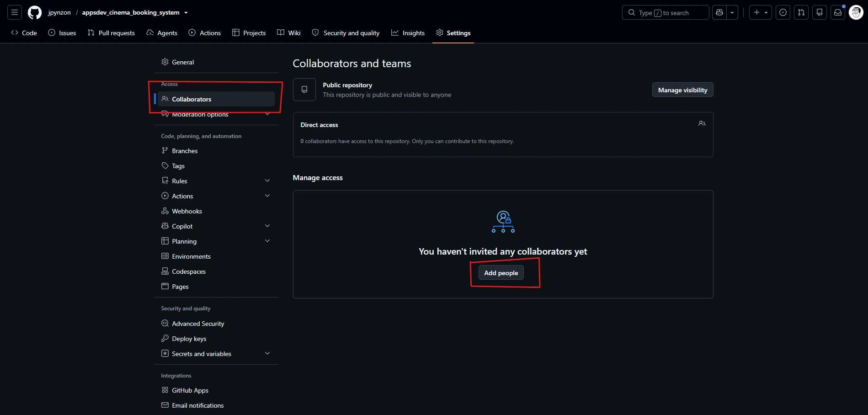Open Email notifications settings
868x415 pixels.
pyautogui.click(x=216, y=405)
